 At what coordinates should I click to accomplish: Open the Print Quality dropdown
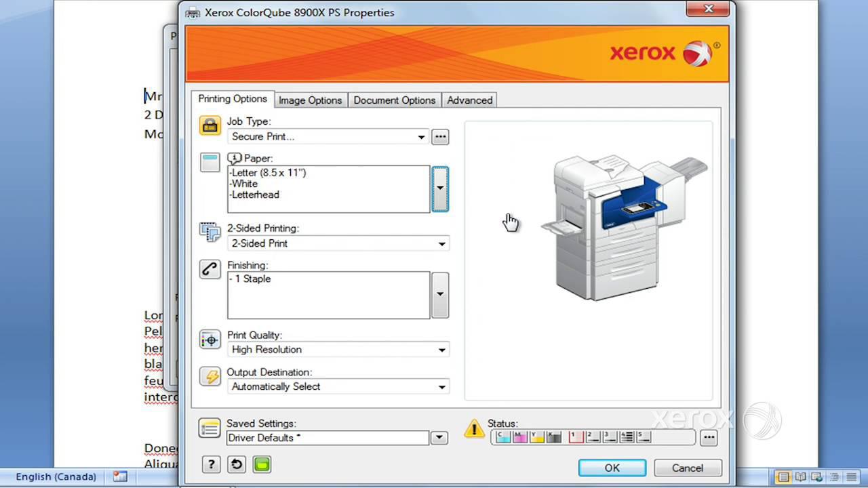point(338,350)
